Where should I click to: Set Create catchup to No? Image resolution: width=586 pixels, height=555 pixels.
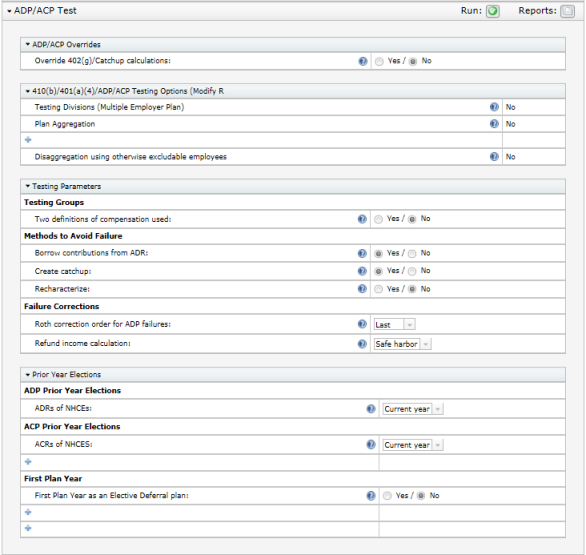pos(412,271)
